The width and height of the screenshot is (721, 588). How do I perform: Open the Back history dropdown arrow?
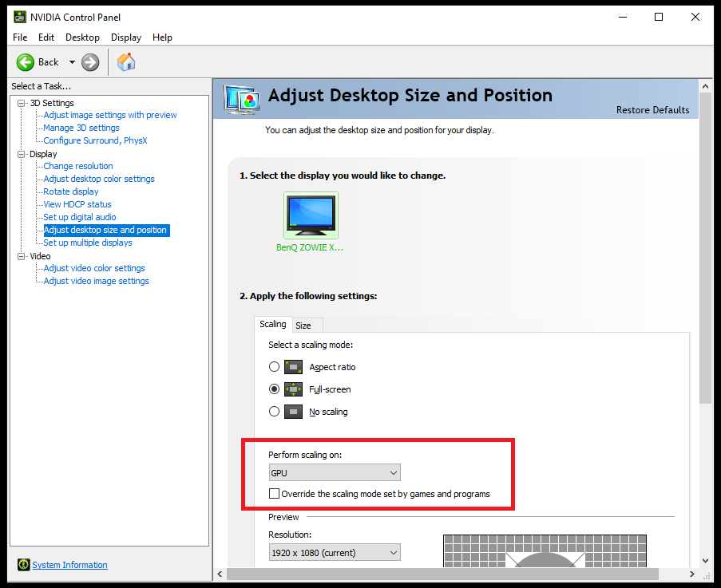[72, 62]
